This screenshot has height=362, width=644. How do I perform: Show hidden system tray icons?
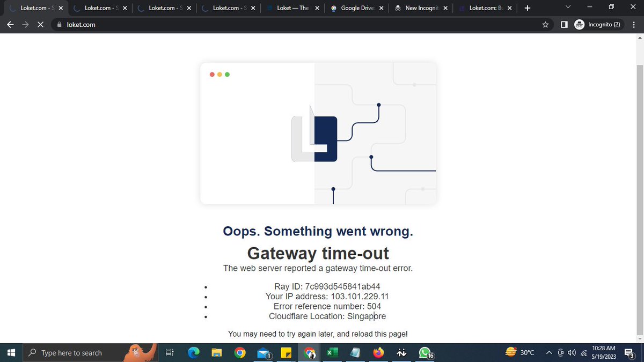[549, 352]
